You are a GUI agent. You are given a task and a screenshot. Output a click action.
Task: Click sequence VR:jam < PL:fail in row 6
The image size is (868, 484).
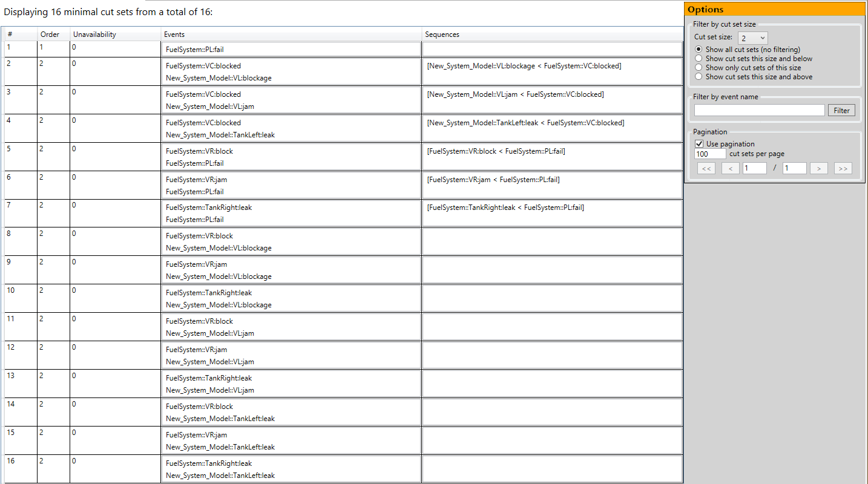(493, 180)
